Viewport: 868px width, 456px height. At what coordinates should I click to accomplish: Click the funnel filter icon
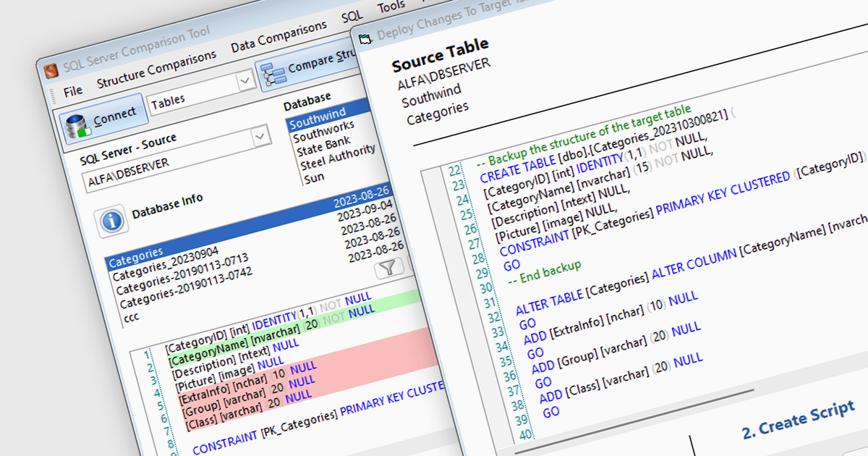(x=388, y=269)
